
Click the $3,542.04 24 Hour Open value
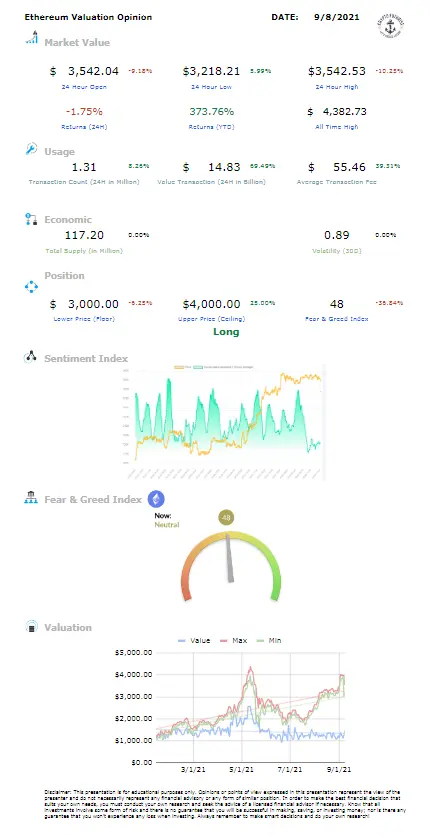[84, 71]
